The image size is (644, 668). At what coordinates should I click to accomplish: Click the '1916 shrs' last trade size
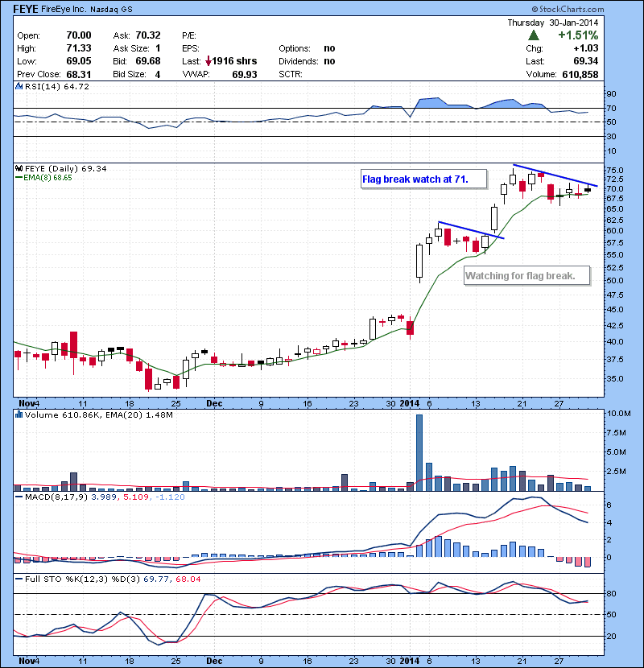click(234, 61)
